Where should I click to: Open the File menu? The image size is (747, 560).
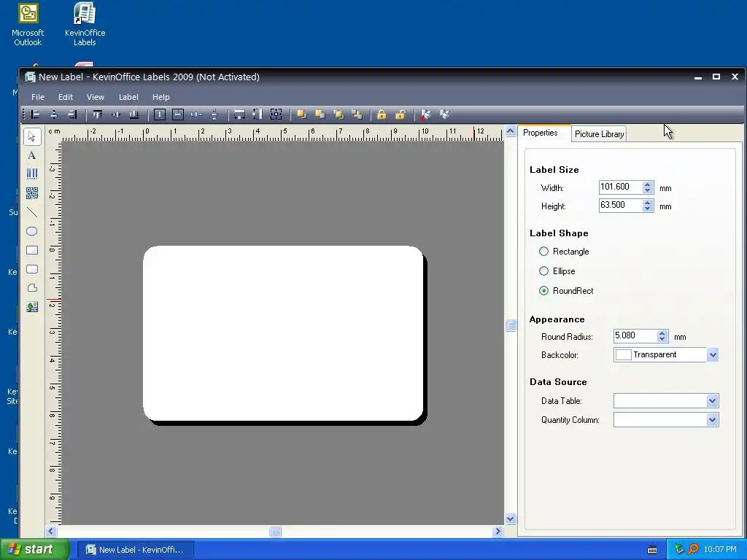tap(38, 97)
